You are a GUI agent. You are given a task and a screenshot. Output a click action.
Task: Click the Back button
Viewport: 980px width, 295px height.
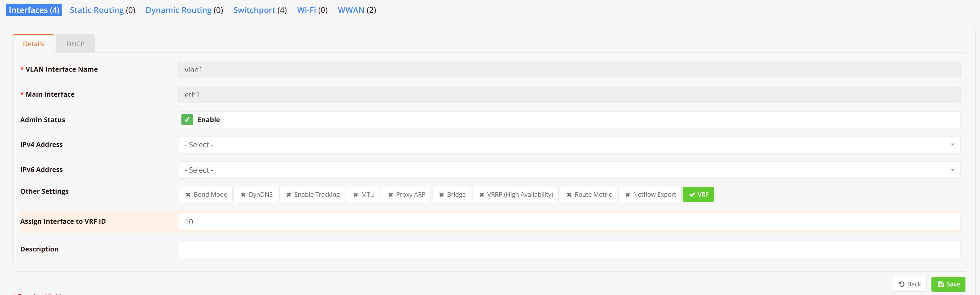pyautogui.click(x=909, y=284)
